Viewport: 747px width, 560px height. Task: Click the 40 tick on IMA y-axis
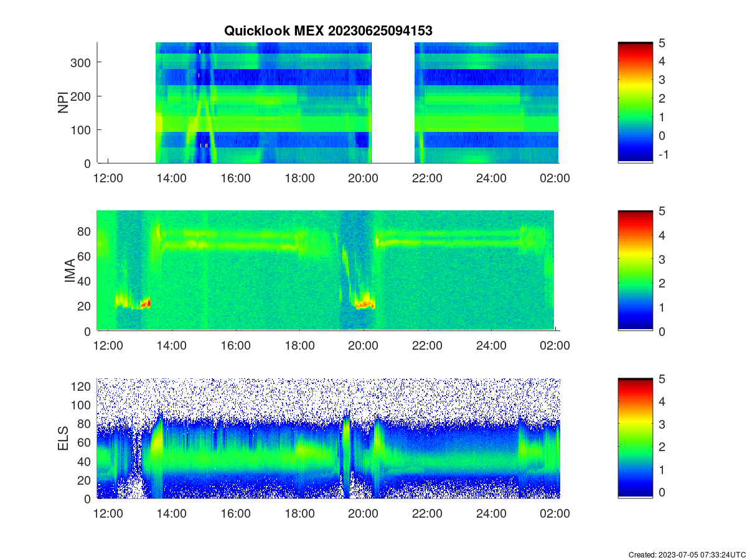pyautogui.click(x=85, y=281)
